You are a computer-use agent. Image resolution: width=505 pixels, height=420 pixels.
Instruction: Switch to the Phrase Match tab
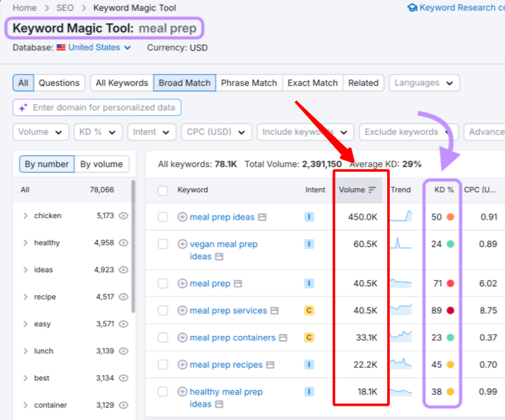(x=249, y=82)
